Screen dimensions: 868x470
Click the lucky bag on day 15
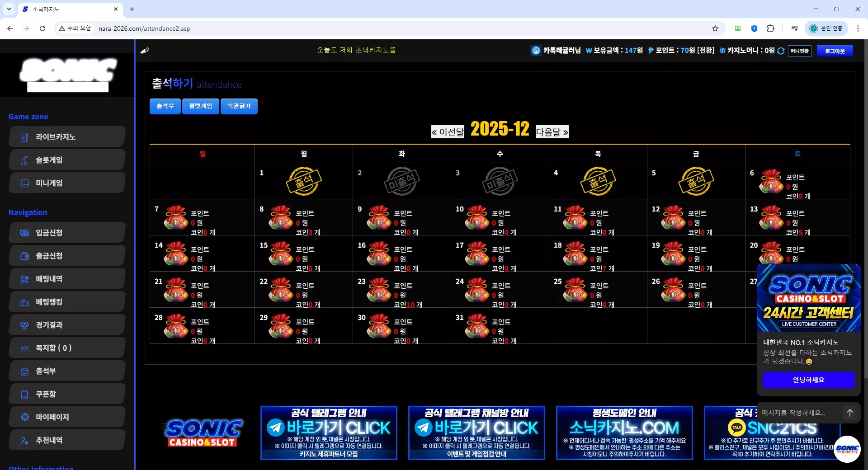coord(281,254)
